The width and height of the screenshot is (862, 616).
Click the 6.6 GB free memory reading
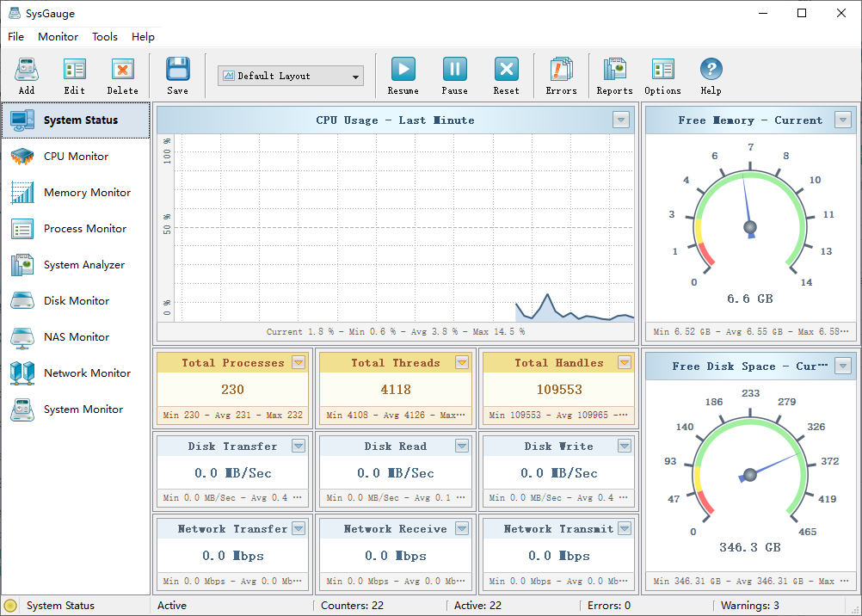(x=750, y=299)
